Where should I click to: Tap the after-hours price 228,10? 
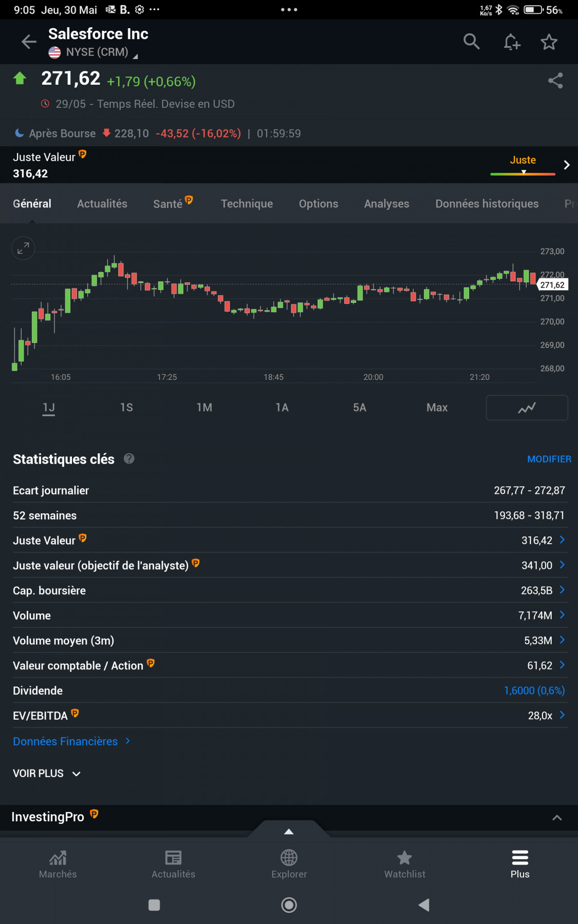coord(132,133)
